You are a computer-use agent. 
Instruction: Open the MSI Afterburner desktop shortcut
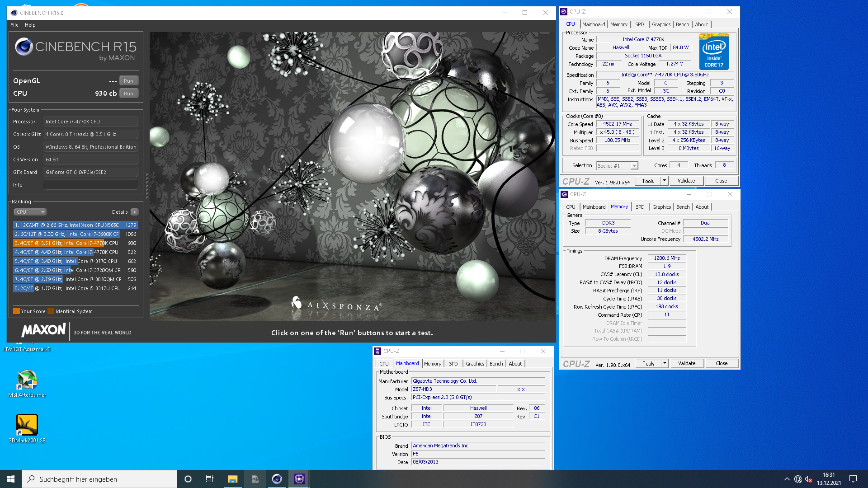[x=27, y=384]
